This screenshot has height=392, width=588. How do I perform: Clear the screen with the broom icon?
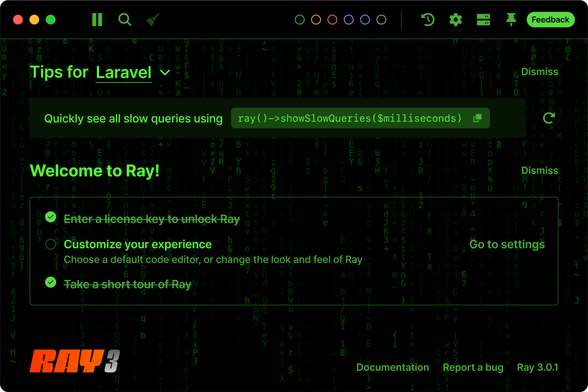pyautogui.click(x=152, y=20)
